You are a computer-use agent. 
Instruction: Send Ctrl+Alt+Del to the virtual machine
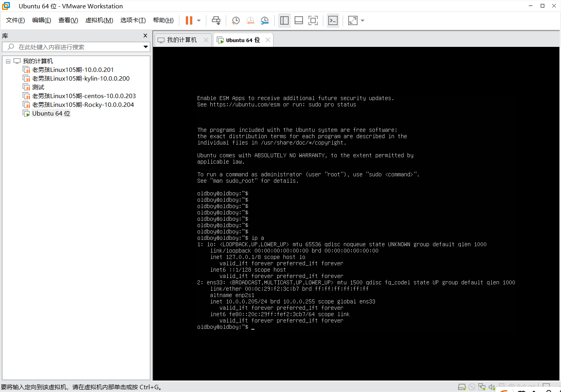point(216,20)
